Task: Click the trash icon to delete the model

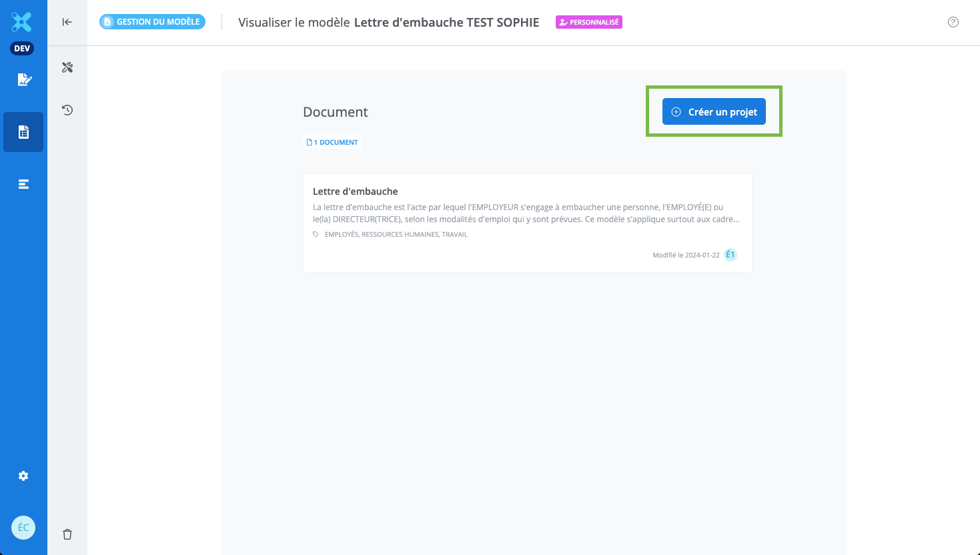Action: tap(67, 534)
